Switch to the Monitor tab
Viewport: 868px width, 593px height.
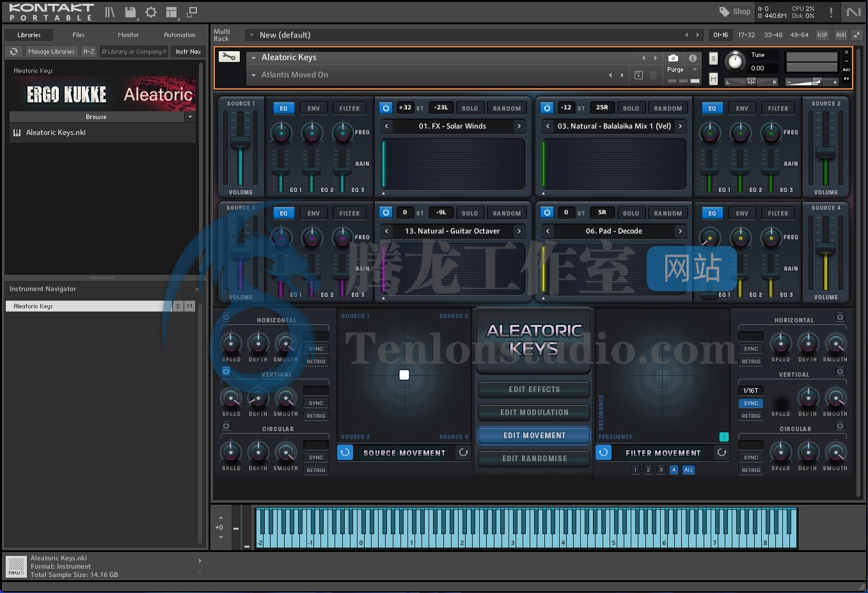click(128, 35)
